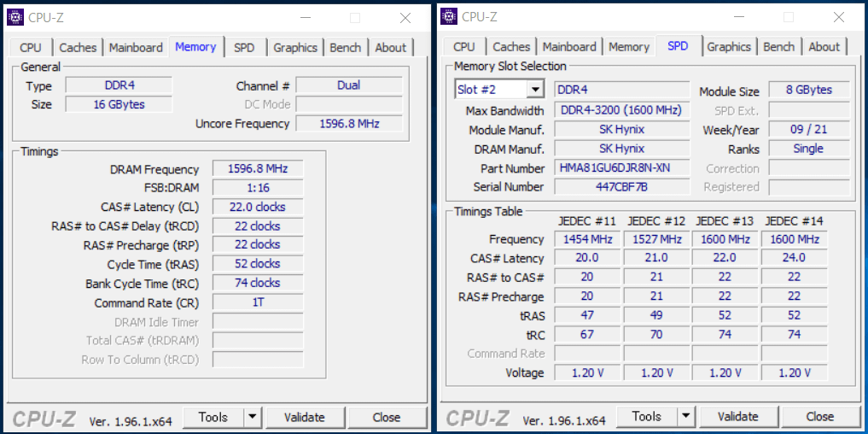Click DDR4 memory type field in left window
The image size is (868, 434).
pyautogui.click(x=119, y=85)
